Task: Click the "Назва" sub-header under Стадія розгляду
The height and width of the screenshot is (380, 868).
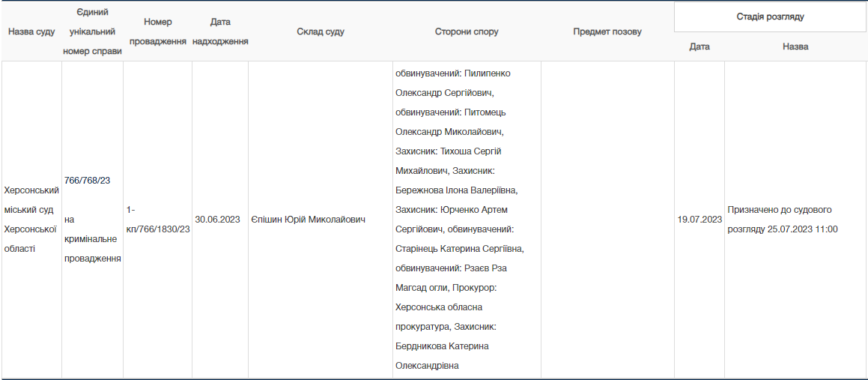Action: coord(795,46)
